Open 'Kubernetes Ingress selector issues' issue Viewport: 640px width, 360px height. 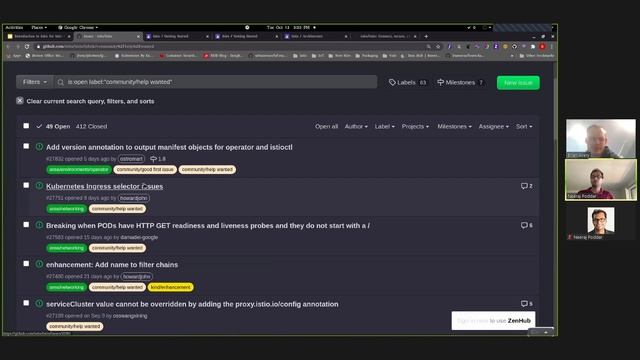(x=104, y=186)
